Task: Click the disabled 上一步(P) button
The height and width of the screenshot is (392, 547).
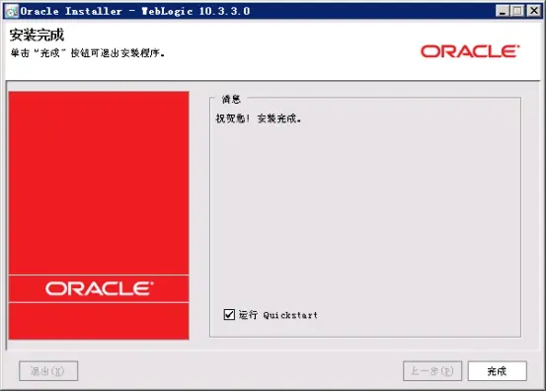Action: (x=431, y=370)
